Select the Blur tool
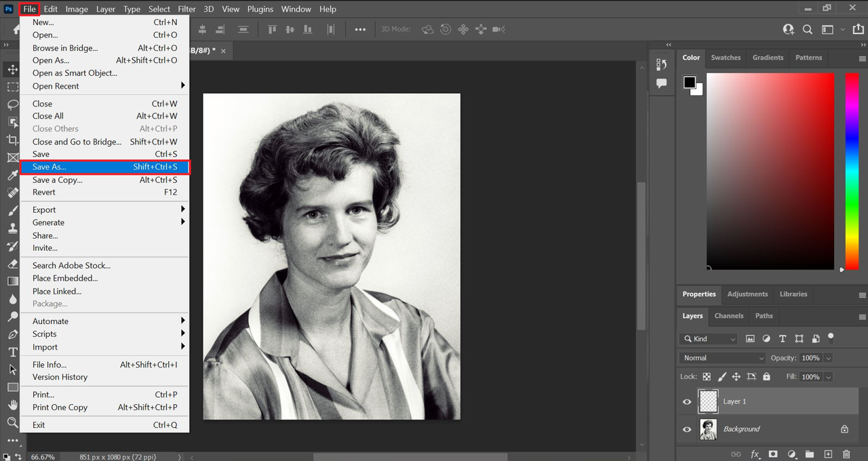Viewport: 868px width, 461px height. [13, 299]
